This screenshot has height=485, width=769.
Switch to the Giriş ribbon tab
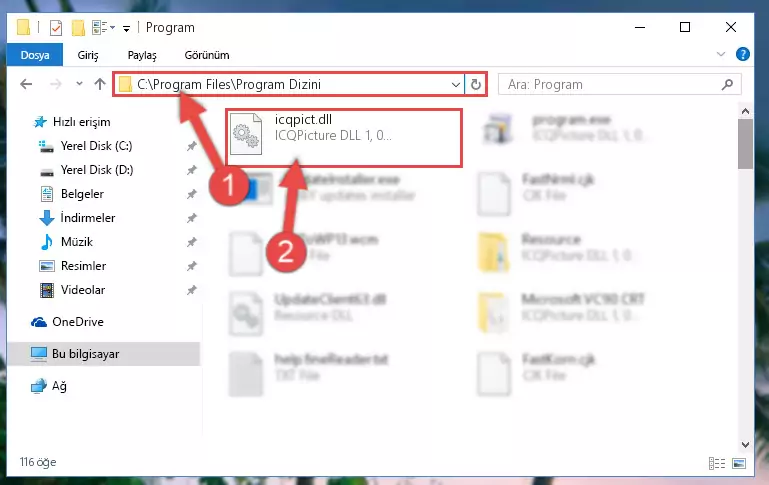(88, 55)
